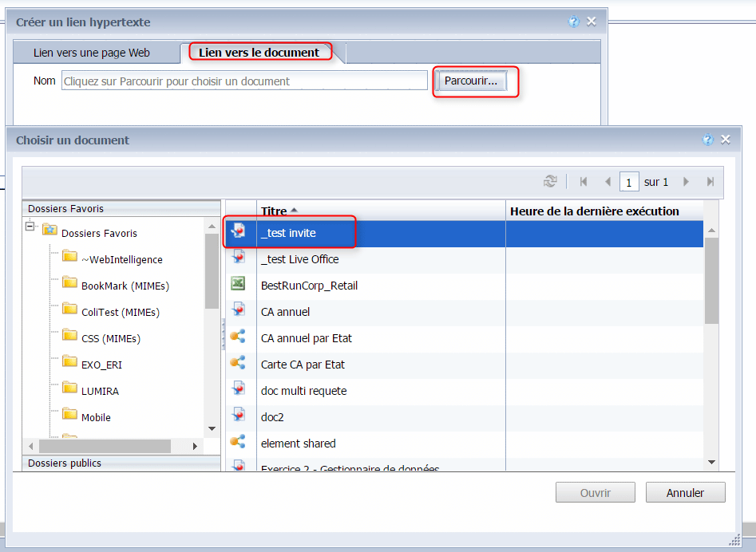The image size is (756, 552).
Task: Go to first page arrow icon
Action: [584, 182]
